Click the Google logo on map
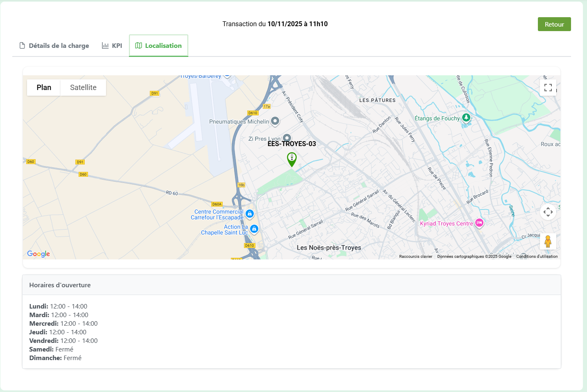 38,254
